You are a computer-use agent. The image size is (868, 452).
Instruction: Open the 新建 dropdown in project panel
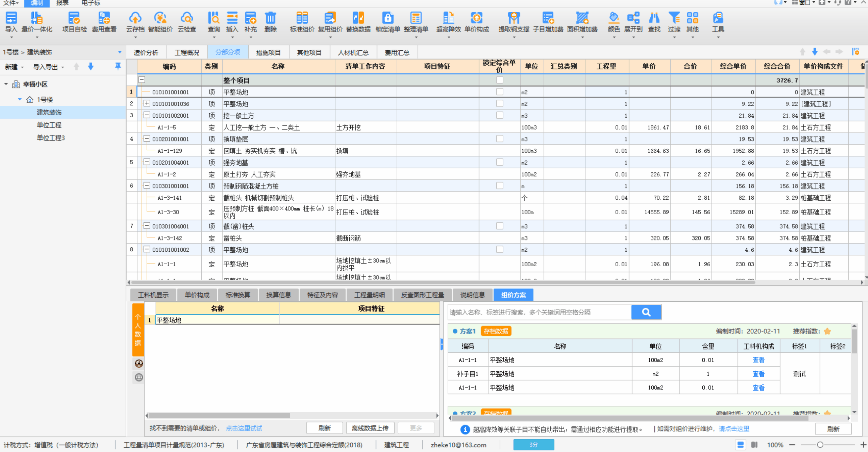click(14, 67)
